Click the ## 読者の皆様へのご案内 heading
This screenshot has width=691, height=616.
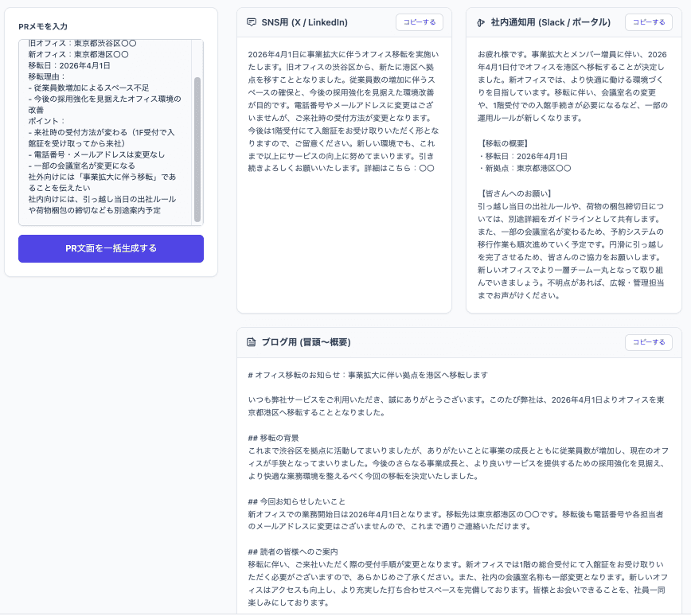pyautogui.click(x=293, y=552)
